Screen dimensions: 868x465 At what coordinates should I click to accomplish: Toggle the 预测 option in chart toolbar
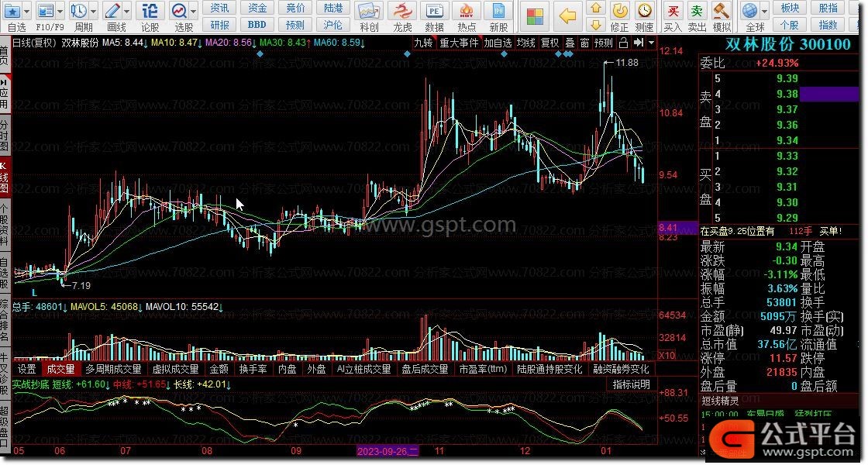604,43
